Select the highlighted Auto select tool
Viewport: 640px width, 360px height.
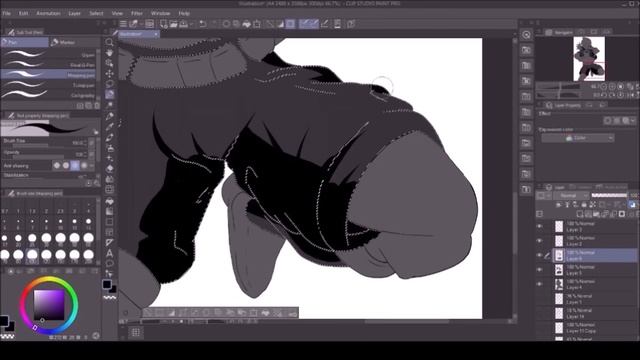(x=109, y=95)
